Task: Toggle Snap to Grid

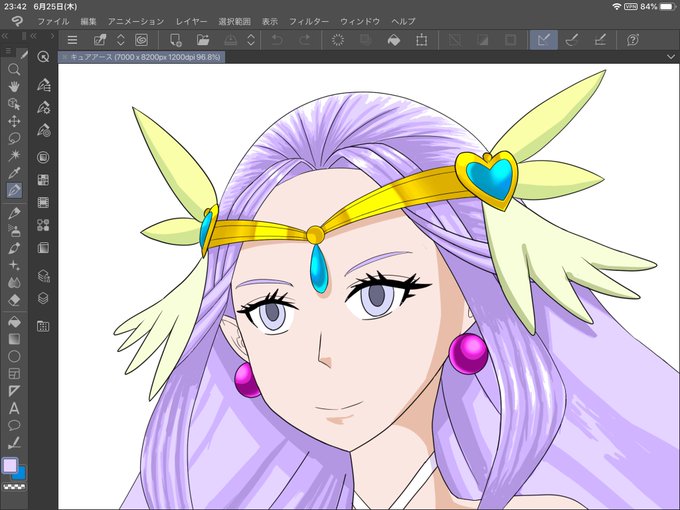Action: pos(600,40)
